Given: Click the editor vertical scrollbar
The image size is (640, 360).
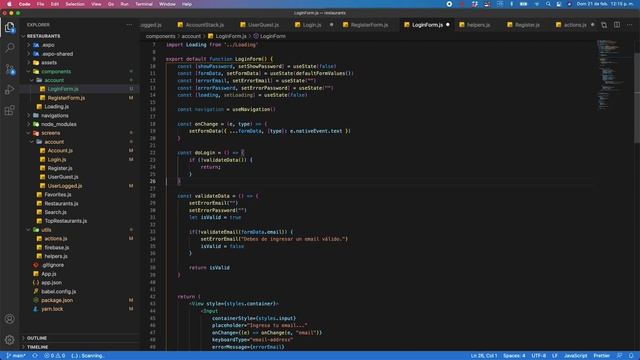Looking at the screenshot, I should tap(637, 98).
